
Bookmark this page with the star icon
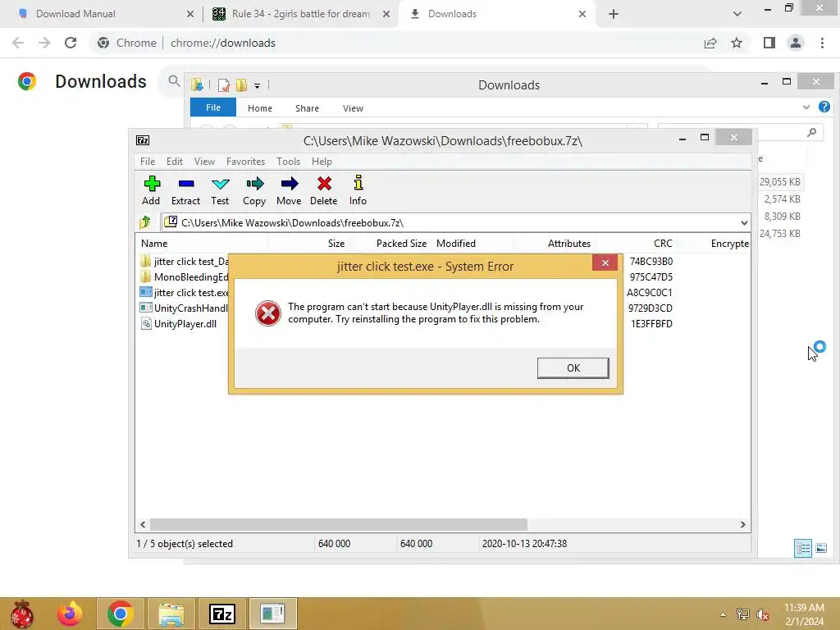(x=737, y=43)
